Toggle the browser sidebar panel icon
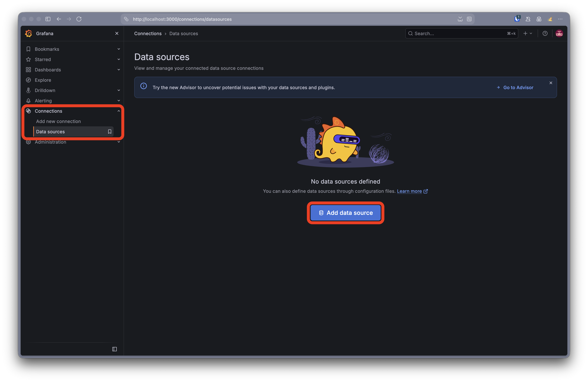 tap(48, 19)
